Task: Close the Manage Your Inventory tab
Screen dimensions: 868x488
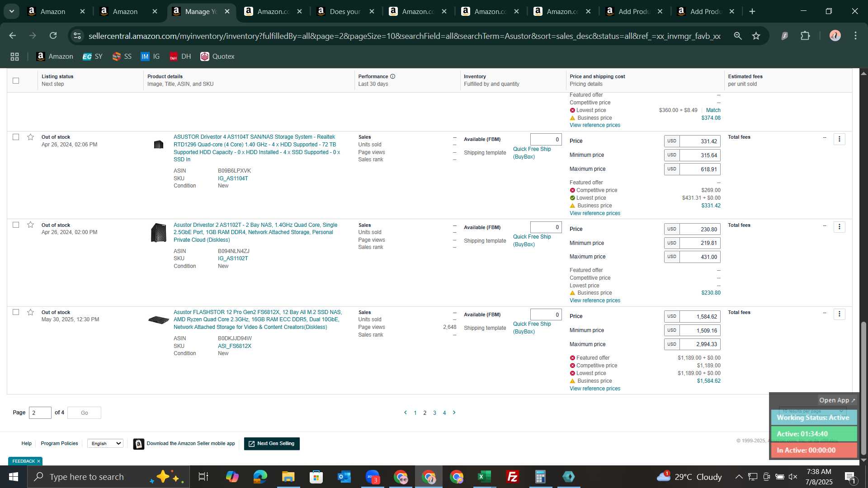Action: (227, 11)
